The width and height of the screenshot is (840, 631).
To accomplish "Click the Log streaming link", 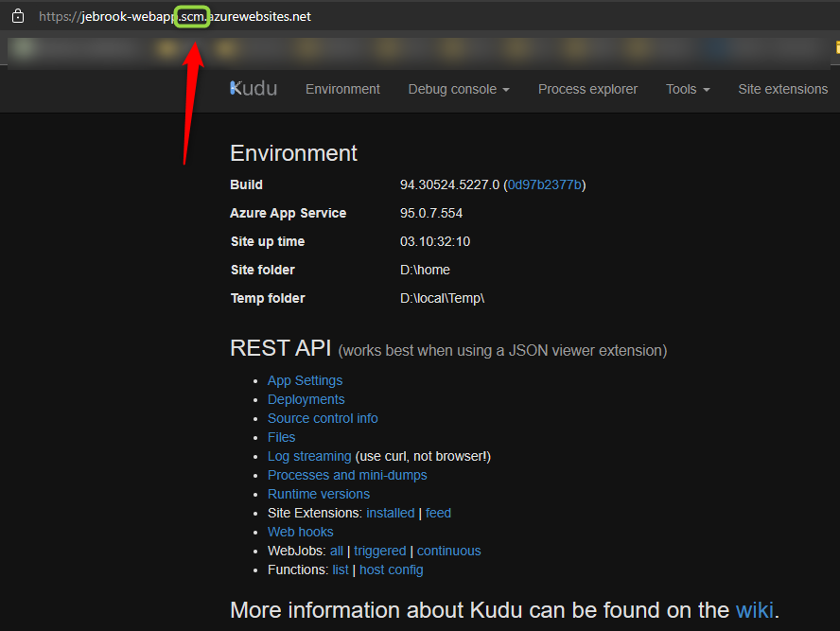I will pyautogui.click(x=309, y=456).
